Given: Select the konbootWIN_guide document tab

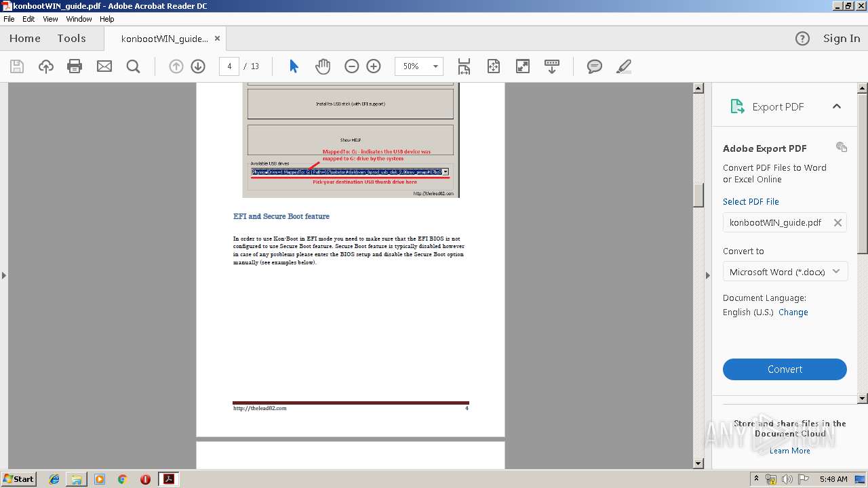Looking at the screenshot, I should (164, 39).
